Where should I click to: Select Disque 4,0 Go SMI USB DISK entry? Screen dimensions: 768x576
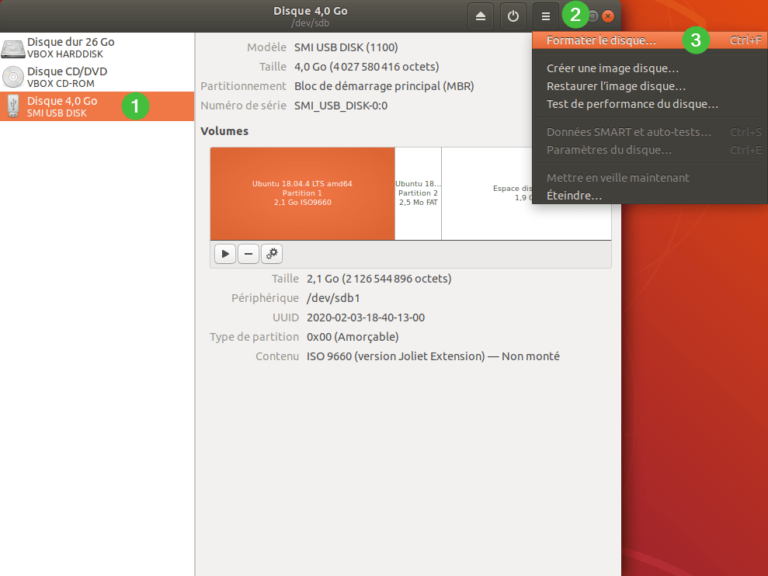click(x=97, y=106)
